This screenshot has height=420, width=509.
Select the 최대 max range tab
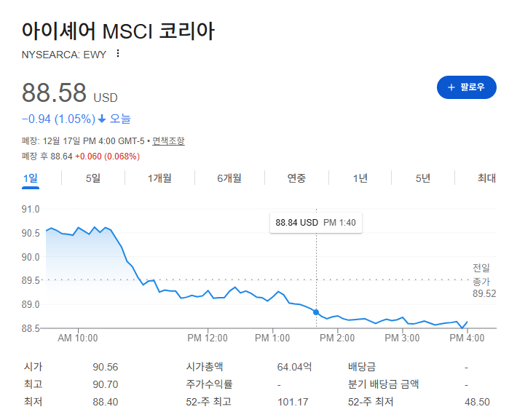tap(486, 178)
